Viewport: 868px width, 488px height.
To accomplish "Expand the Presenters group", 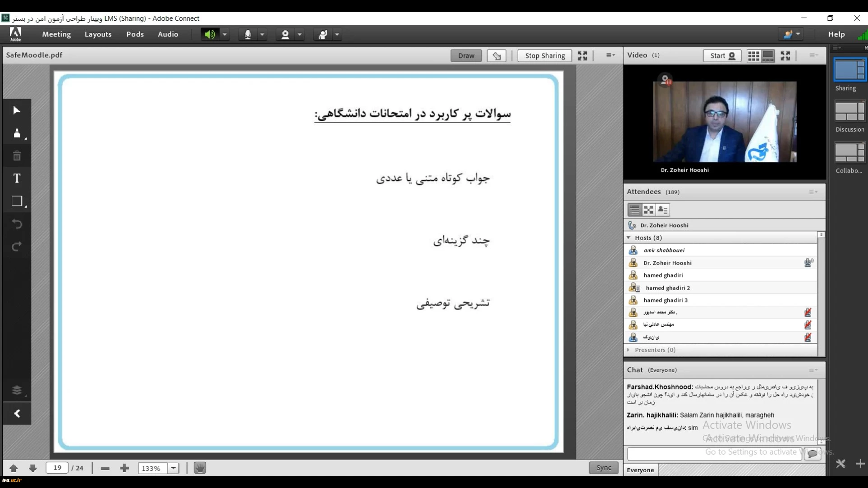I will 629,350.
